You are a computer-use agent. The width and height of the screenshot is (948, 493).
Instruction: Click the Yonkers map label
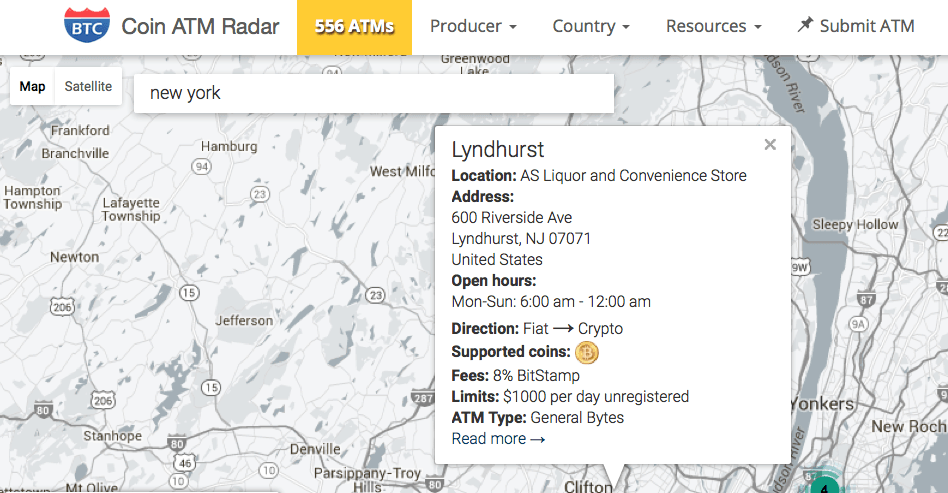coord(823,404)
